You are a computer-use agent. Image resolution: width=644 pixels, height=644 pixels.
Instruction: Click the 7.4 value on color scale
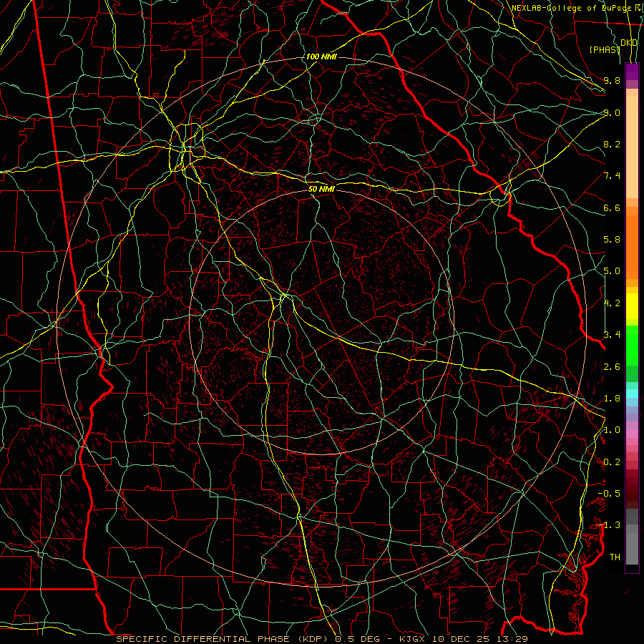(612, 176)
